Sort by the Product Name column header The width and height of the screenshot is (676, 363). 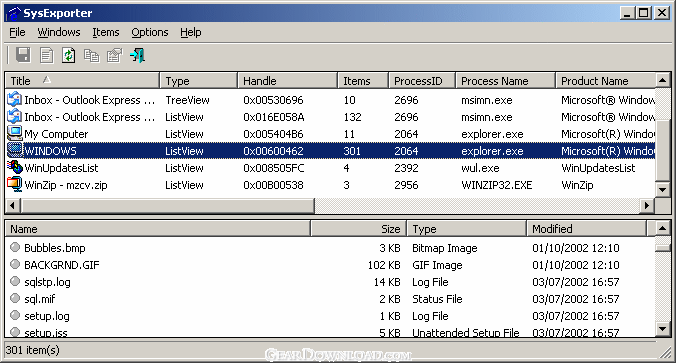(x=605, y=81)
